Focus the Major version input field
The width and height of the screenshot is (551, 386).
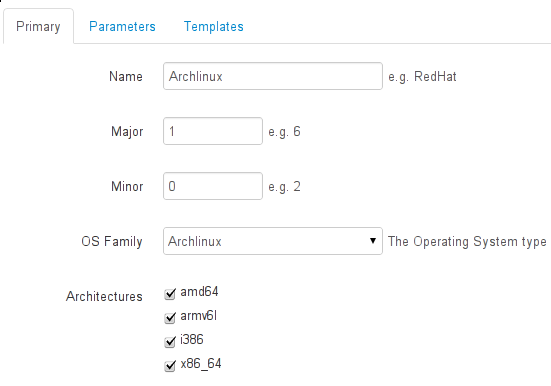(213, 131)
